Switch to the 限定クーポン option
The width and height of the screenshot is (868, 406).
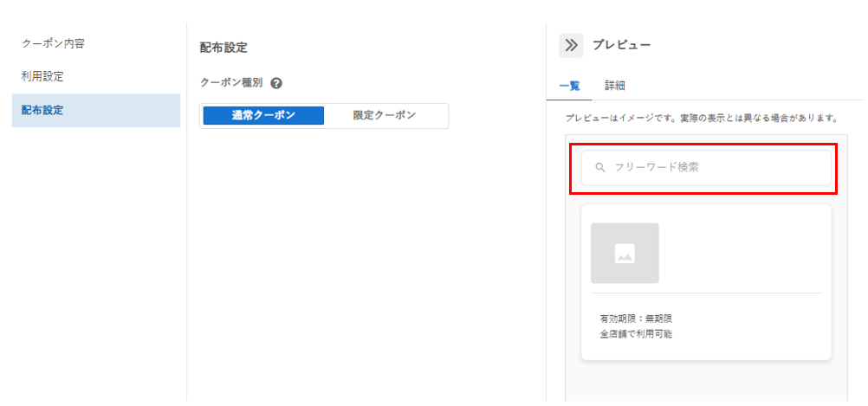point(385,116)
